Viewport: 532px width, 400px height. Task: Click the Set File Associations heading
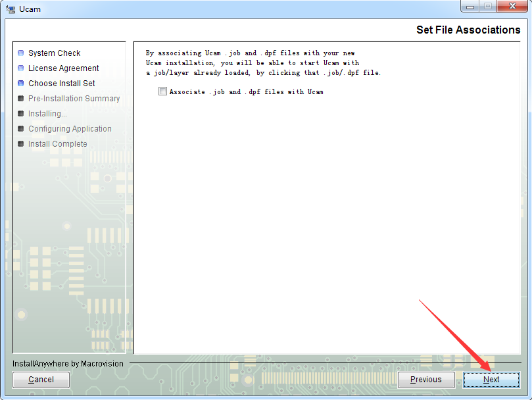tap(468, 30)
